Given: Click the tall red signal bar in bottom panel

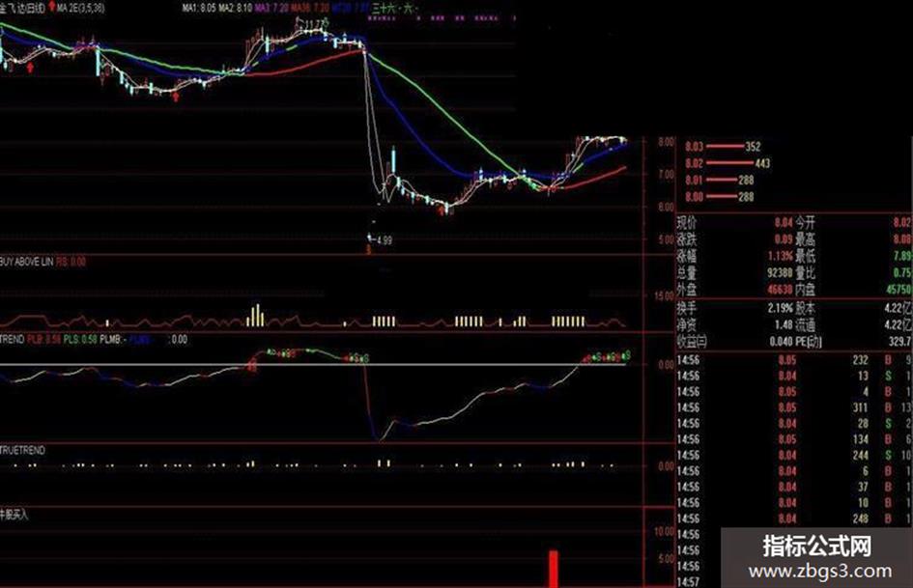Looking at the screenshot, I should point(554,569).
